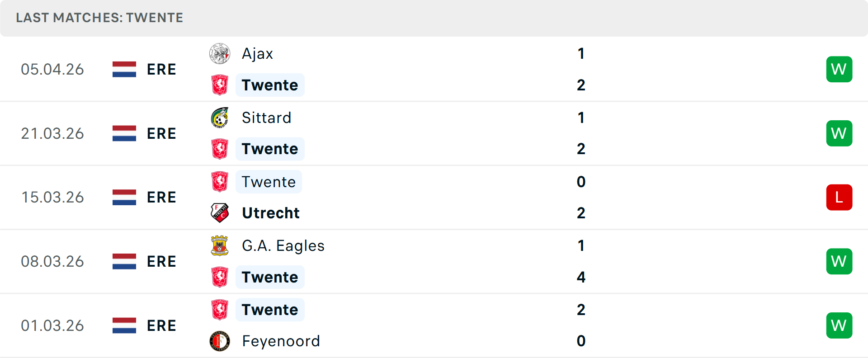Click the red L loss badge

coord(839,198)
